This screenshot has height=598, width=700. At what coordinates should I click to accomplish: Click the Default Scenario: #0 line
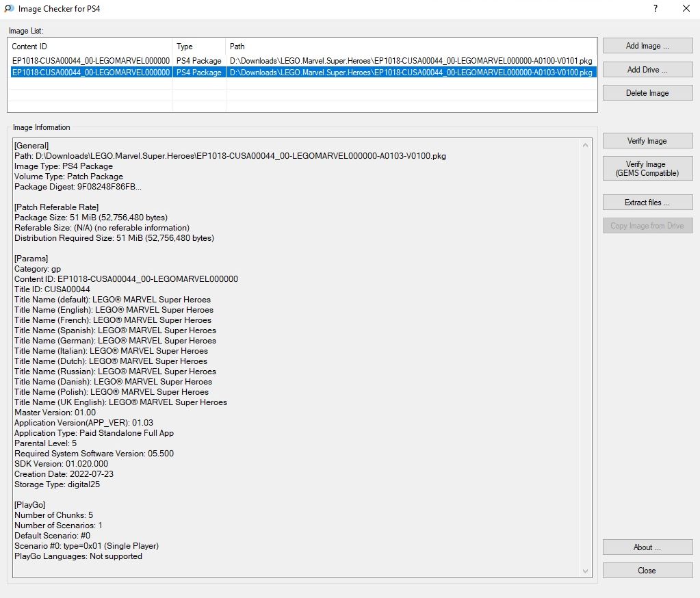(52, 536)
